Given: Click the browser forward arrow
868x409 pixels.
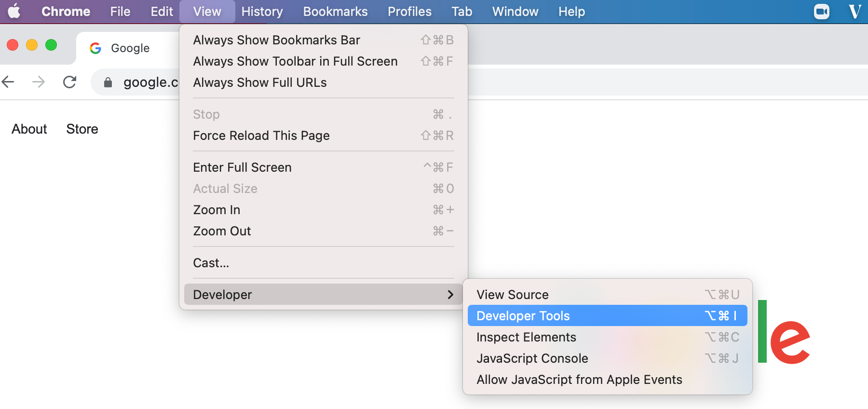Looking at the screenshot, I should pyautogui.click(x=39, y=82).
